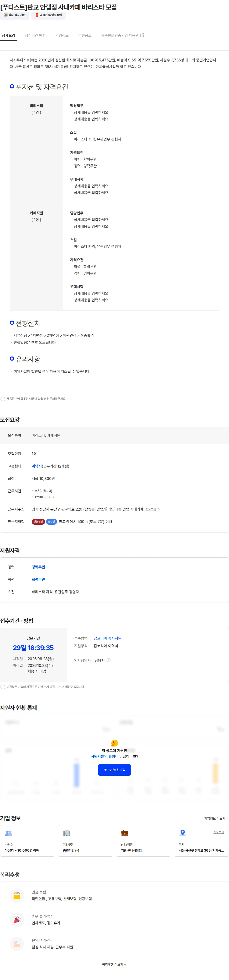The image size is (229, 980).
Task: Click external link icon beside 가족친화인증기업 채용관
Action: click(x=142, y=35)
